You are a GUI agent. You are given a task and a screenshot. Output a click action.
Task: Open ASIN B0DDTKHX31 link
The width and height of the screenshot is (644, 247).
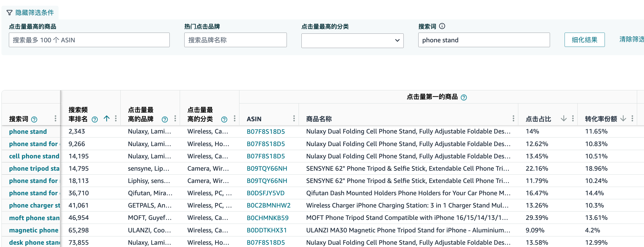coord(267,230)
